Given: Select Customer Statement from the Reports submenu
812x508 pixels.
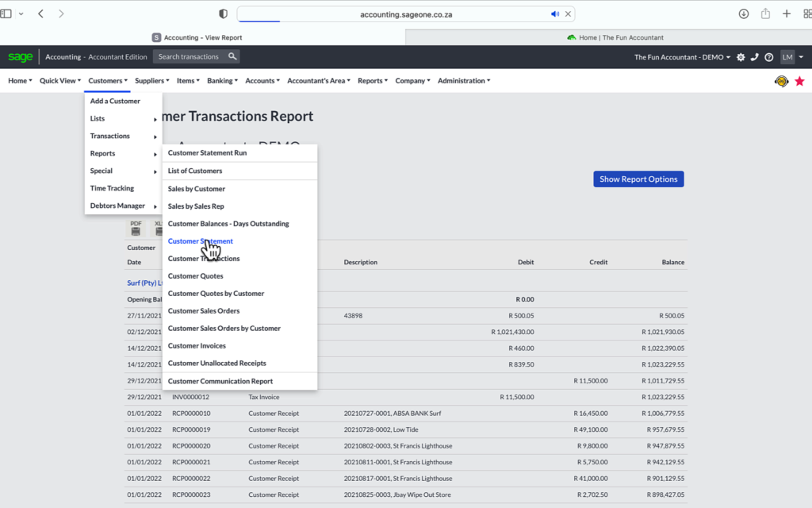Looking at the screenshot, I should click(200, 241).
